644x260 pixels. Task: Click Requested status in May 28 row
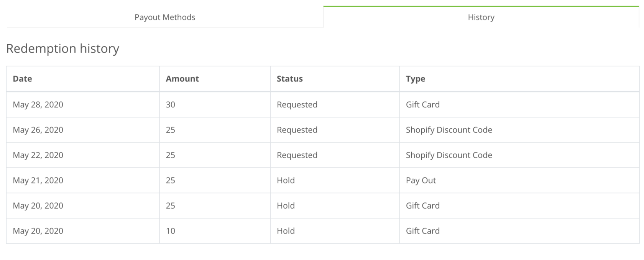pyautogui.click(x=297, y=104)
